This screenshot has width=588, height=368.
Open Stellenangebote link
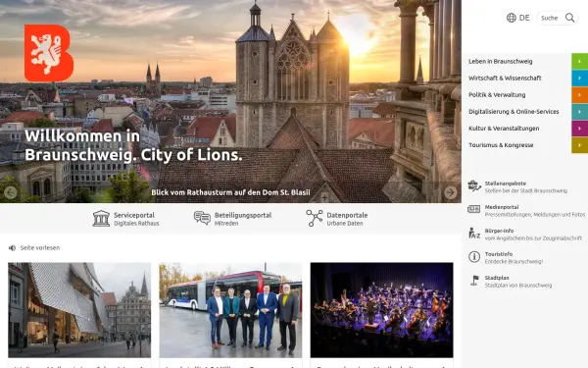(x=525, y=187)
